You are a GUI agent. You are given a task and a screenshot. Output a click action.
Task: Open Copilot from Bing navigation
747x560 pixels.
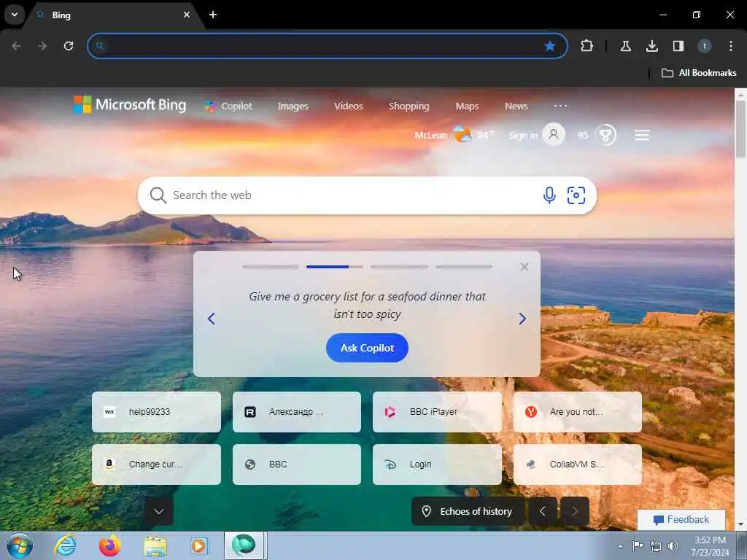pos(228,106)
